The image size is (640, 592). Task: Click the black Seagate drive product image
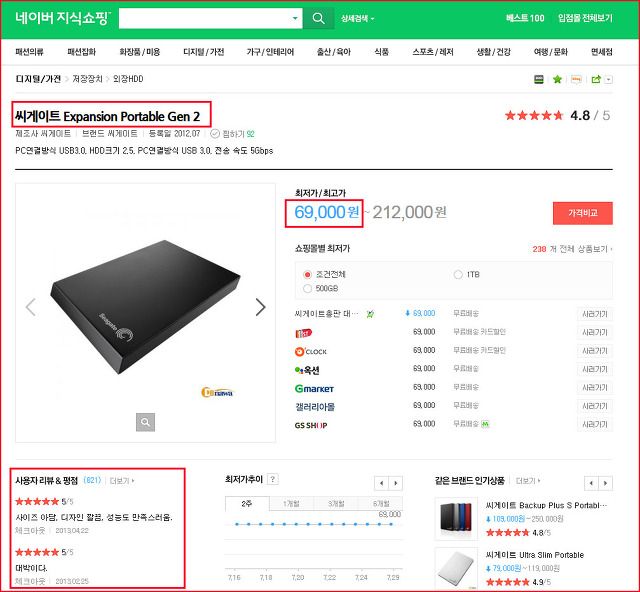coord(145,307)
